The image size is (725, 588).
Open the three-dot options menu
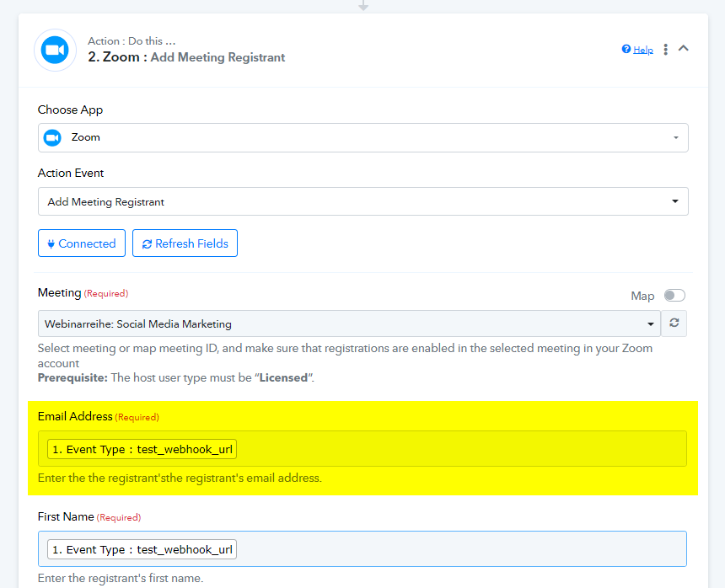click(x=665, y=50)
